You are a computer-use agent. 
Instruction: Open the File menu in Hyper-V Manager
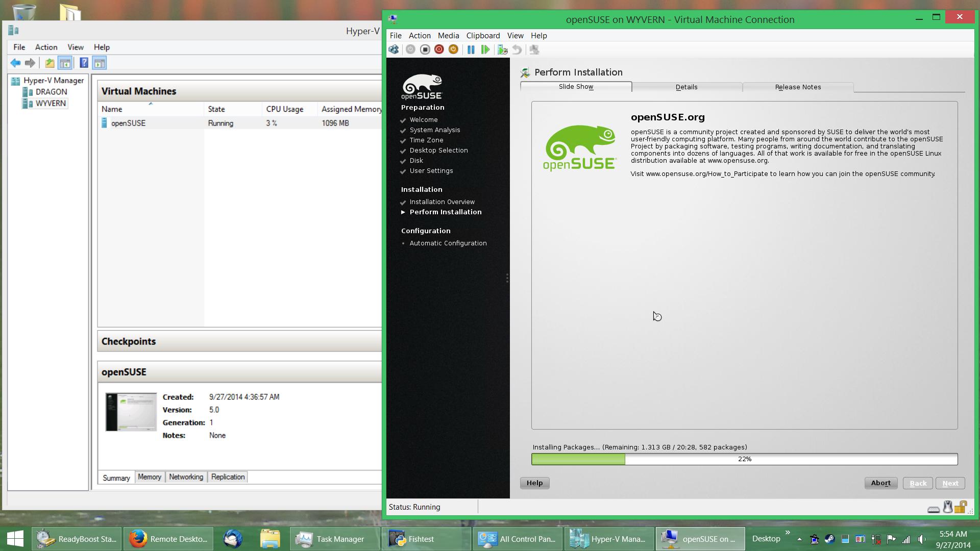(19, 47)
